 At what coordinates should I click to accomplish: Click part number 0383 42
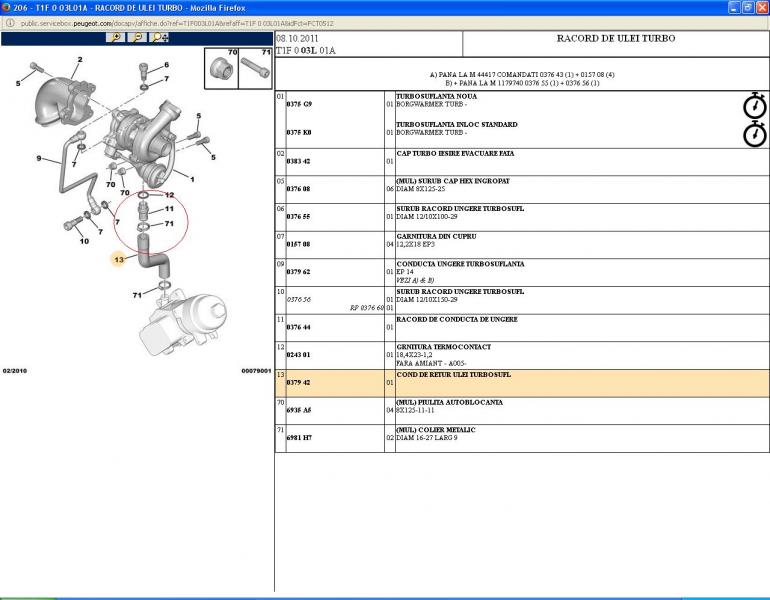pos(299,161)
